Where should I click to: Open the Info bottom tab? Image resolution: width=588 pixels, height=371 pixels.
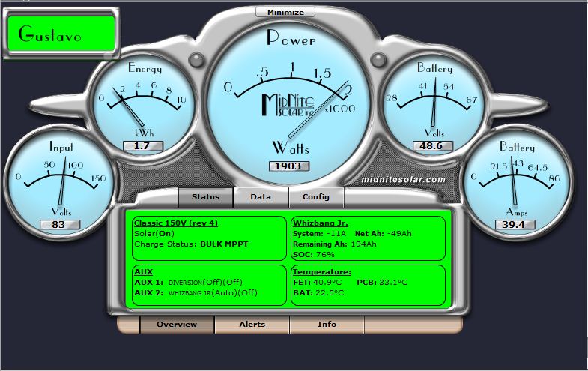pos(327,324)
